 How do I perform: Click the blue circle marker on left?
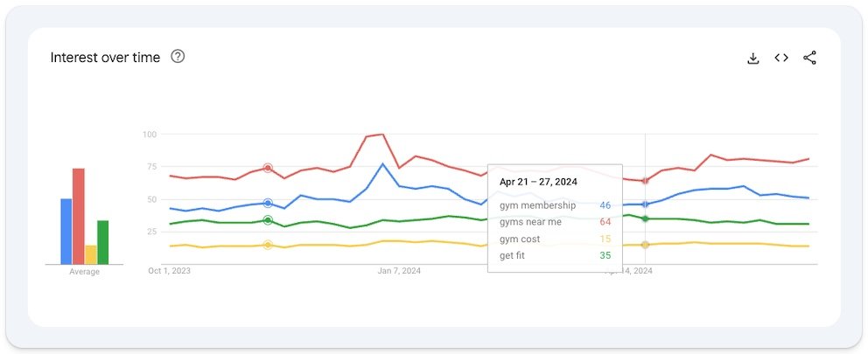(268, 203)
